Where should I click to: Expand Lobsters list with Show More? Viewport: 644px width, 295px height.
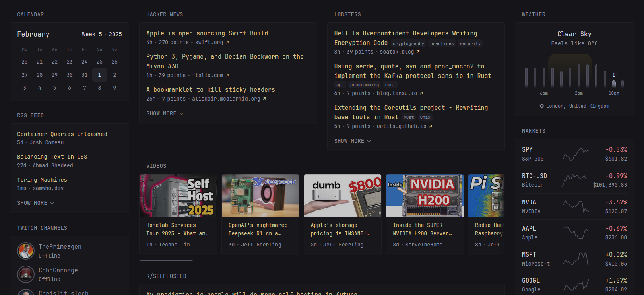353,141
